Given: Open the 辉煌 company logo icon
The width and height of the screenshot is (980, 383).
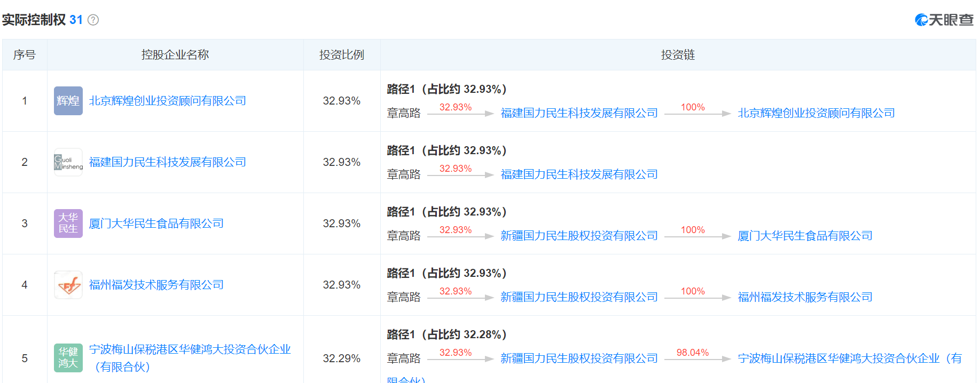Looking at the screenshot, I should [68, 101].
